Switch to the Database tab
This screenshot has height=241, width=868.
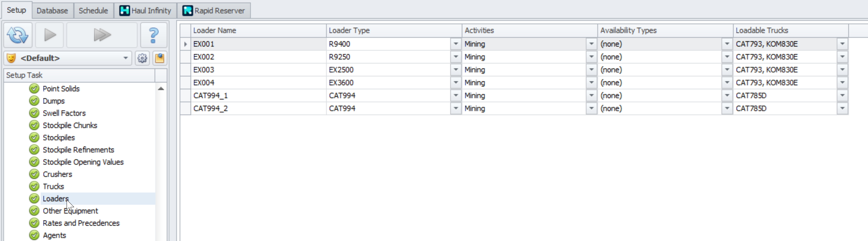coord(52,11)
